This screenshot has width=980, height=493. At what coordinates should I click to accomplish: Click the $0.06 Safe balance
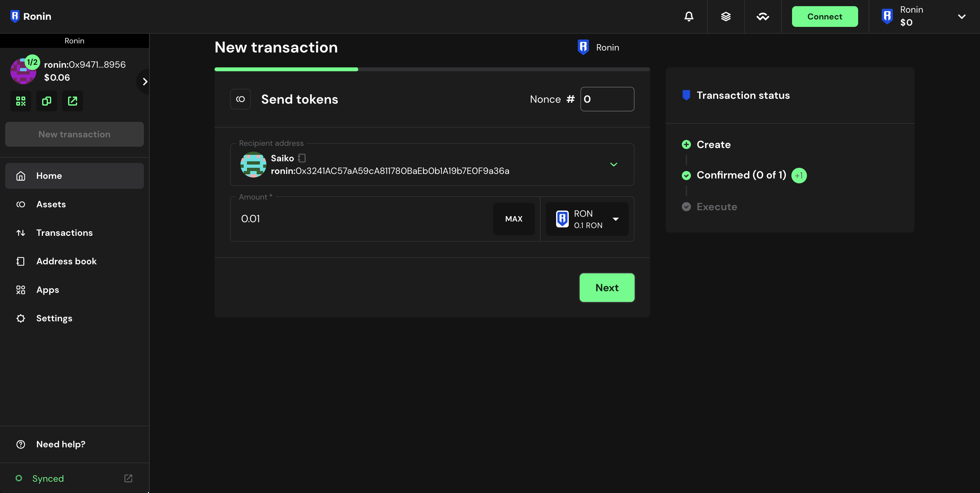(57, 77)
